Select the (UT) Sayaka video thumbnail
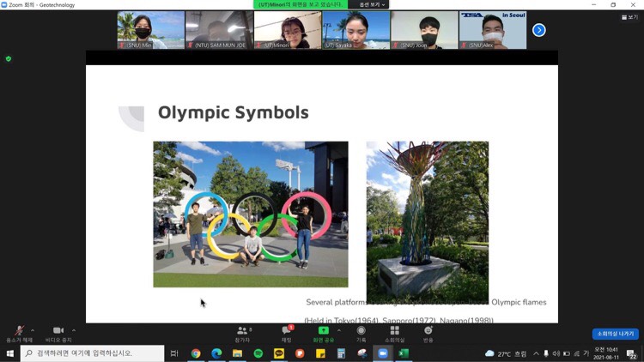The height and width of the screenshot is (362, 644). pyautogui.click(x=356, y=30)
